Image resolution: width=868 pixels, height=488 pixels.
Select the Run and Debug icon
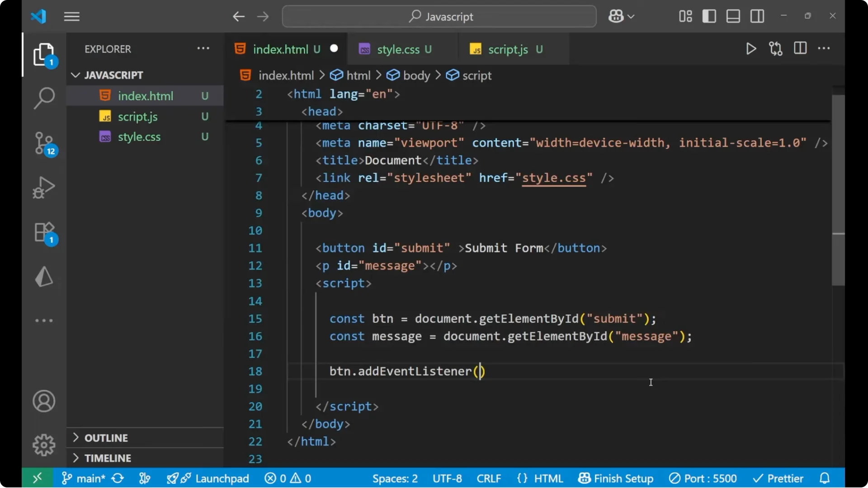44,187
